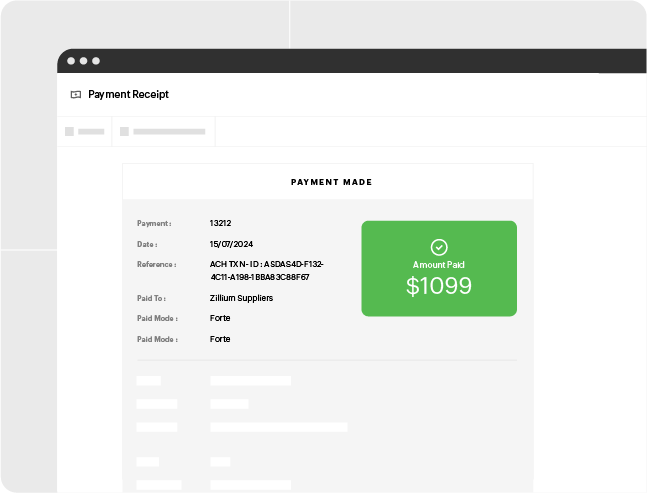The width and height of the screenshot is (647, 493).
Task: Click the Paid To field label
Action: (151, 298)
